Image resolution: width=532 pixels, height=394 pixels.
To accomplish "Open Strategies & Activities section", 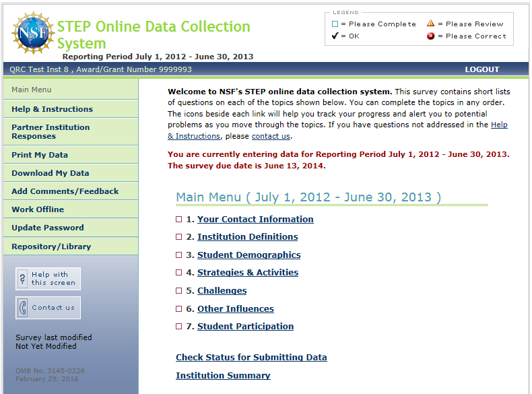I will click(x=248, y=272).
